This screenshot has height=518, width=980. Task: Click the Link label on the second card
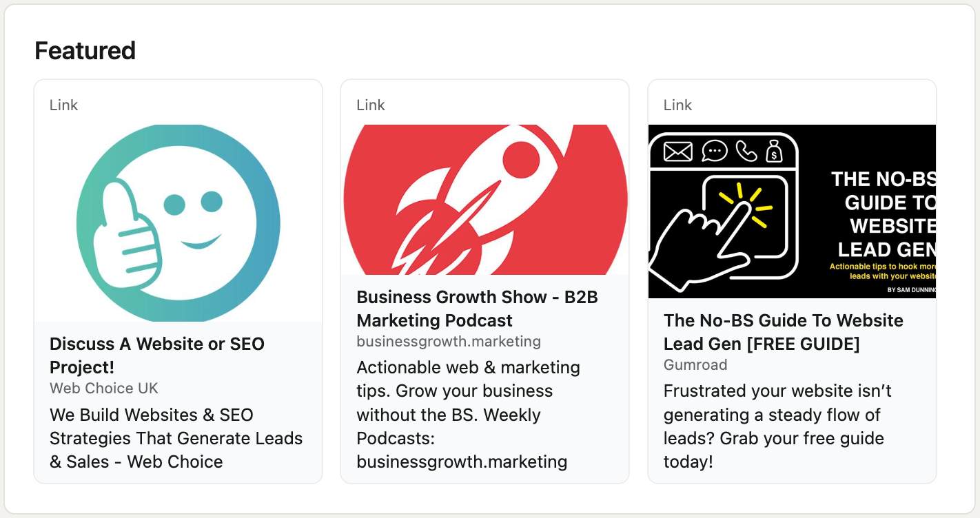point(370,105)
